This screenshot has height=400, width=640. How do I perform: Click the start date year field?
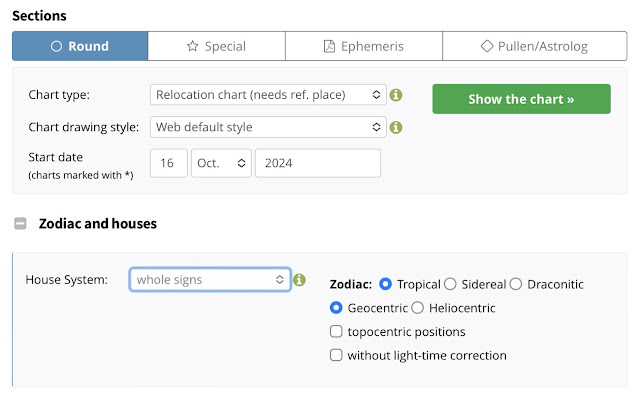(x=317, y=163)
